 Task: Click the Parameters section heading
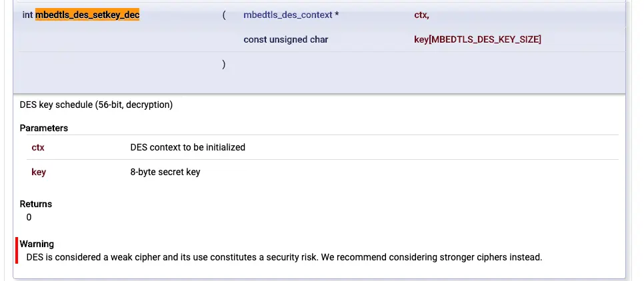click(44, 128)
